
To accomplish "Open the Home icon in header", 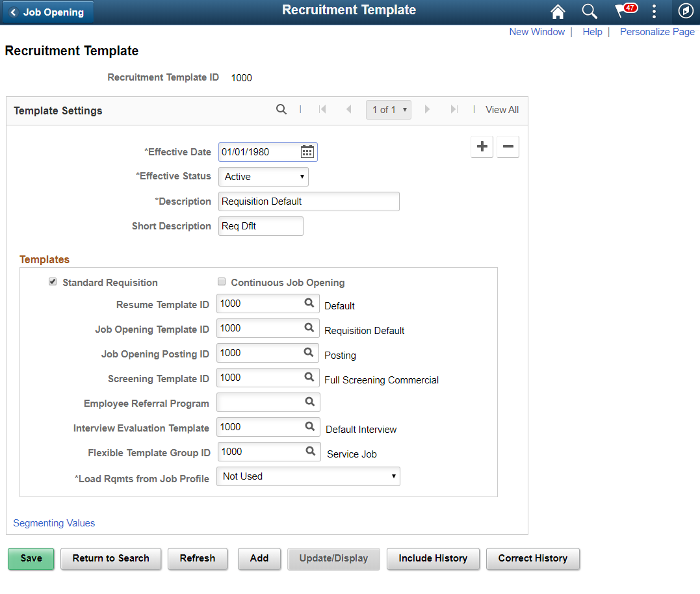I will 558,12.
